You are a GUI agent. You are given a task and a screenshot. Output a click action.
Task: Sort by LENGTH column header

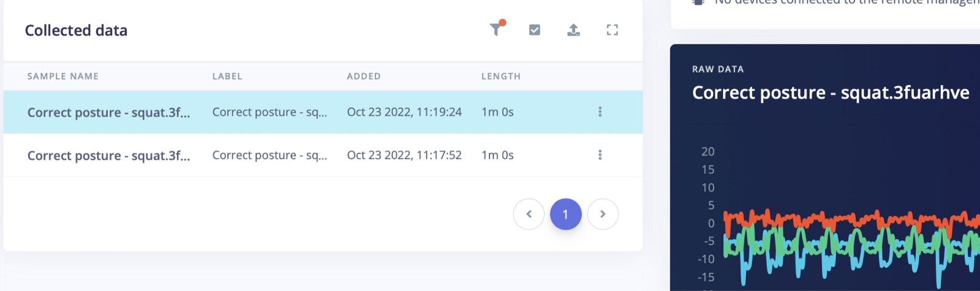[501, 76]
